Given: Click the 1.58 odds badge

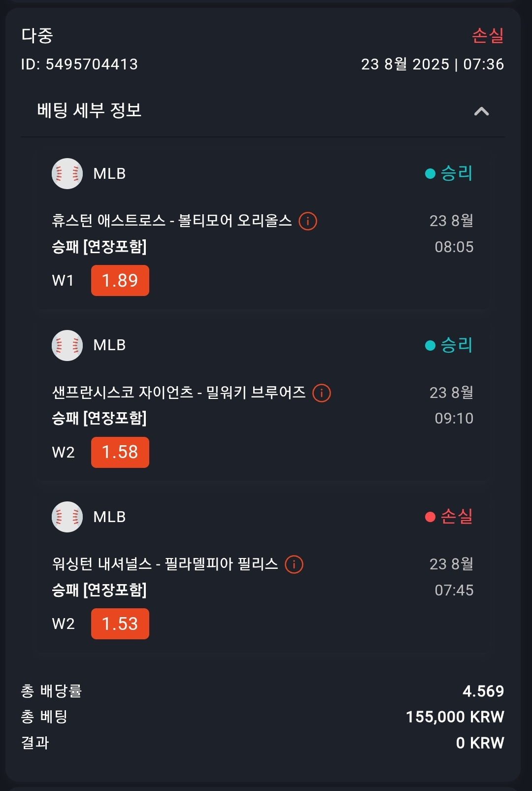Looking at the screenshot, I should [x=120, y=452].
